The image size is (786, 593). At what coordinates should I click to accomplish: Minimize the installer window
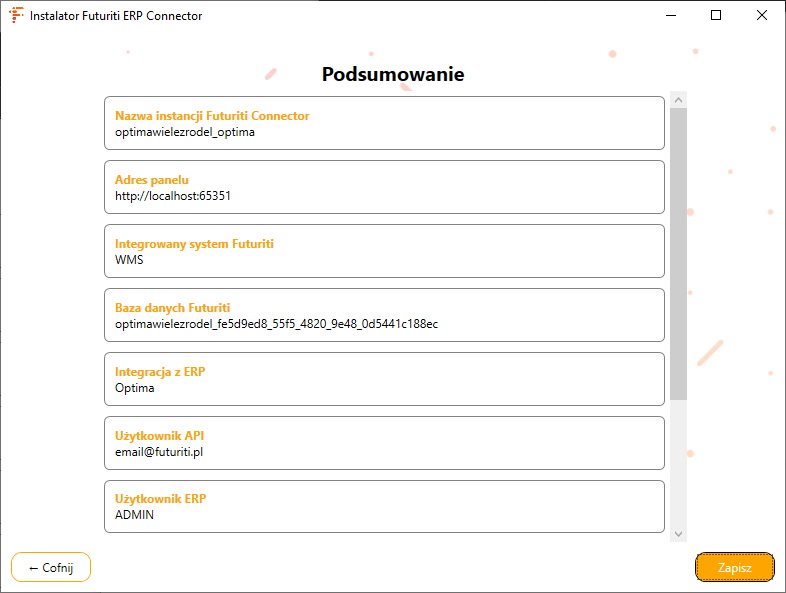pos(670,16)
